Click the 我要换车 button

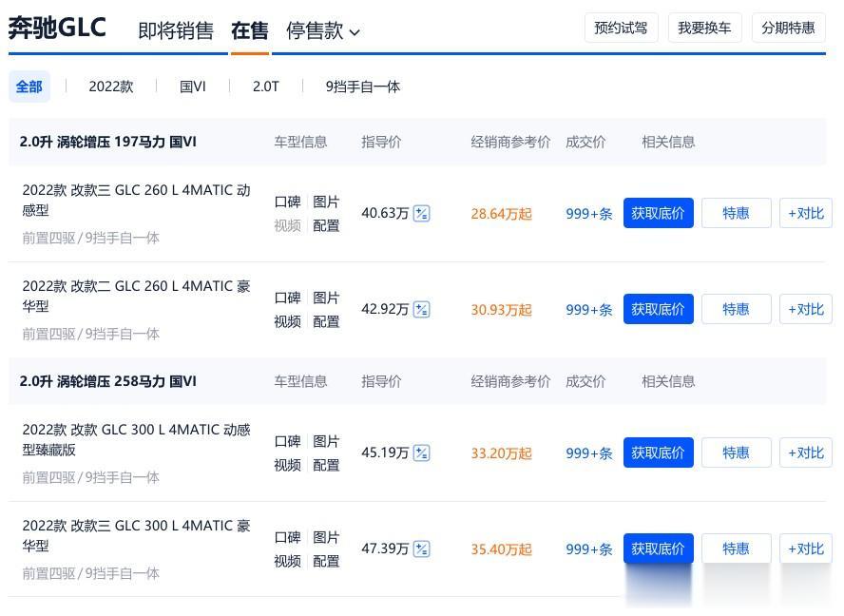705,28
